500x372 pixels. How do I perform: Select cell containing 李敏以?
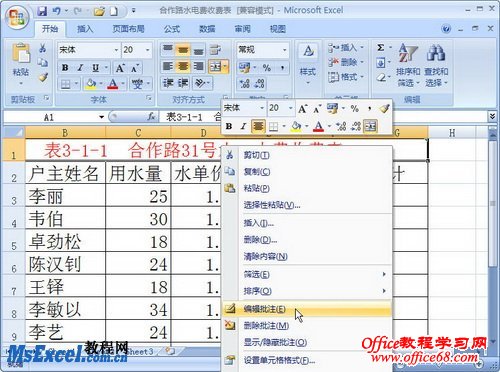coord(65,309)
